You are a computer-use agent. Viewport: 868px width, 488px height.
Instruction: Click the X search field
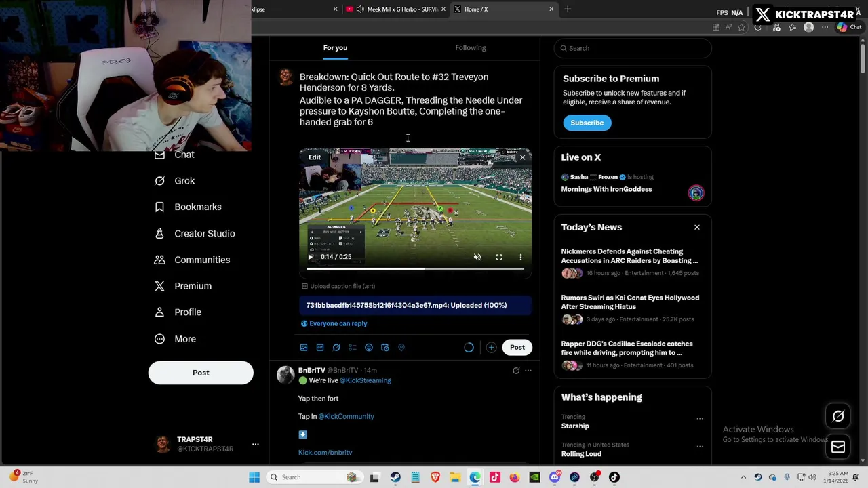pos(633,48)
